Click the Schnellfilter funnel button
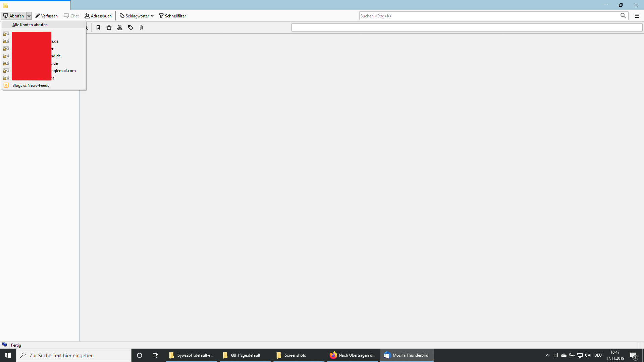The height and width of the screenshot is (362, 644). click(x=172, y=16)
